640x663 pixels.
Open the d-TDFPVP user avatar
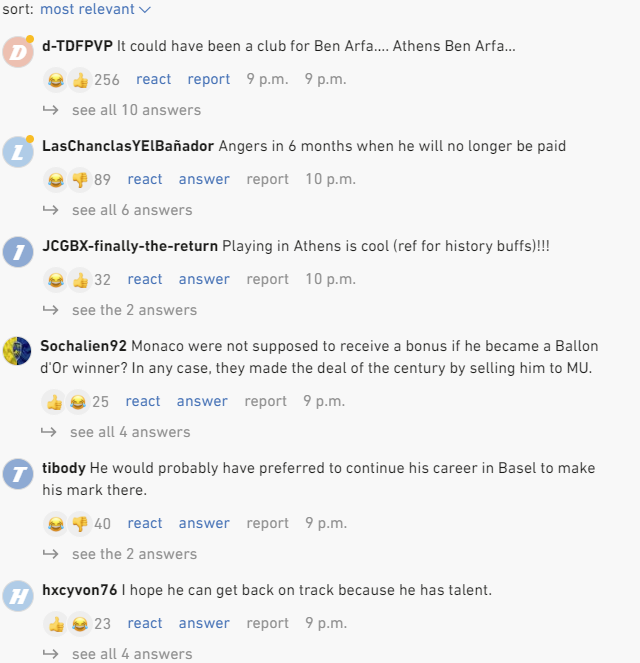point(18,52)
